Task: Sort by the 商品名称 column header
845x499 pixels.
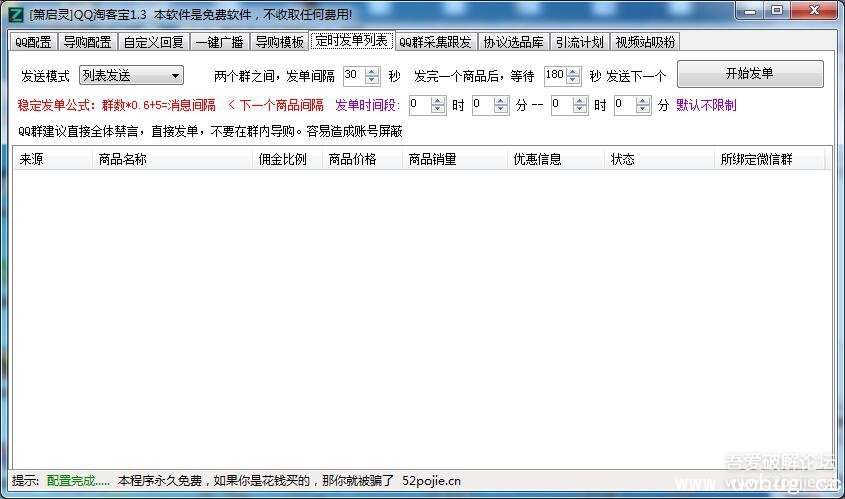Action: pyautogui.click(x=172, y=159)
